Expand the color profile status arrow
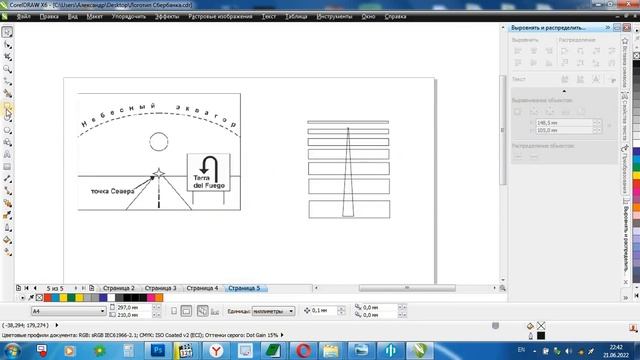640x360 pixels. pyautogui.click(x=282, y=335)
